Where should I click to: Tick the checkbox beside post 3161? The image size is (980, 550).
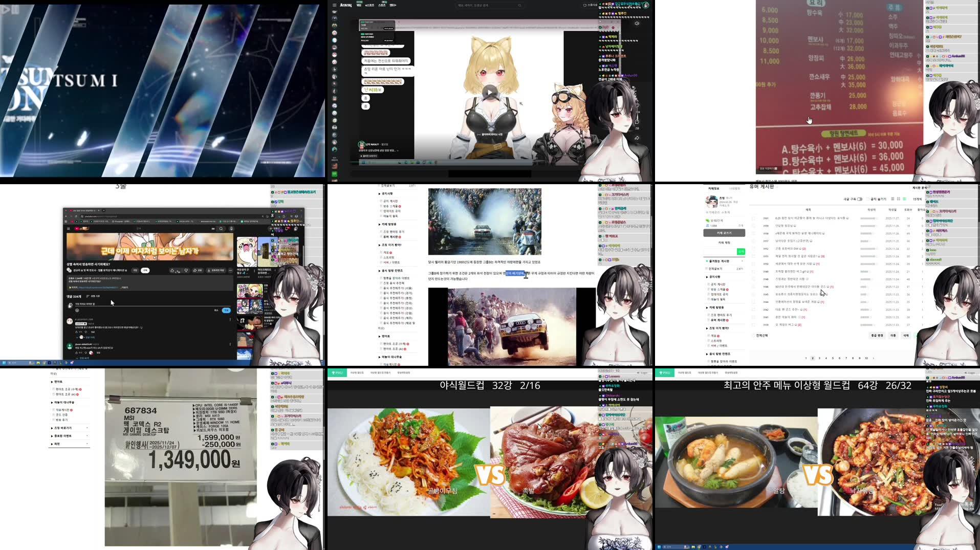point(753,218)
